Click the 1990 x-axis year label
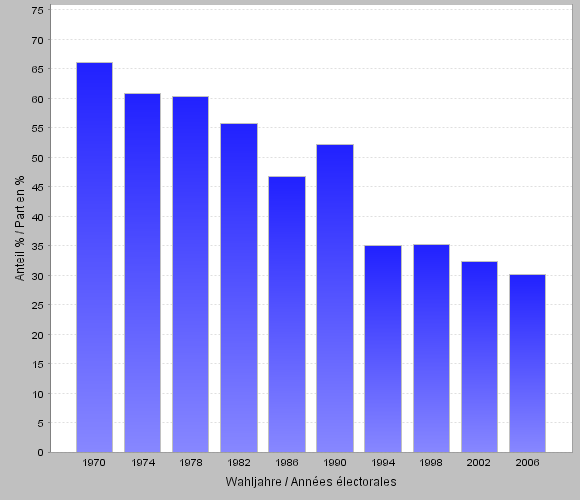Image resolution: width=580 pixels, height=500 pixels. (x=335, y=463)
